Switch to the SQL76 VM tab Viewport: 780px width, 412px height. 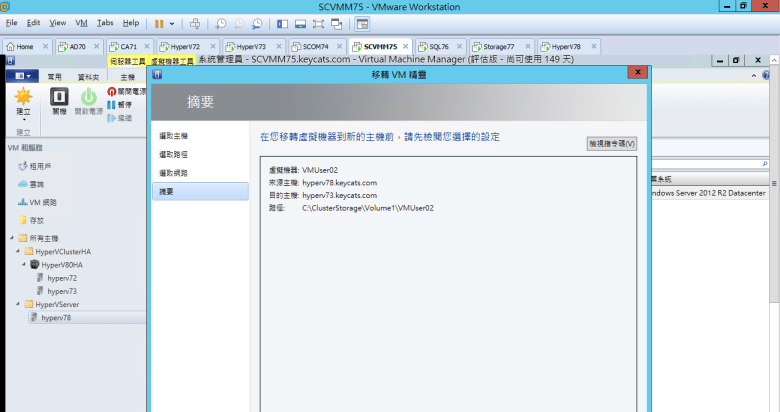coord(438,46)
